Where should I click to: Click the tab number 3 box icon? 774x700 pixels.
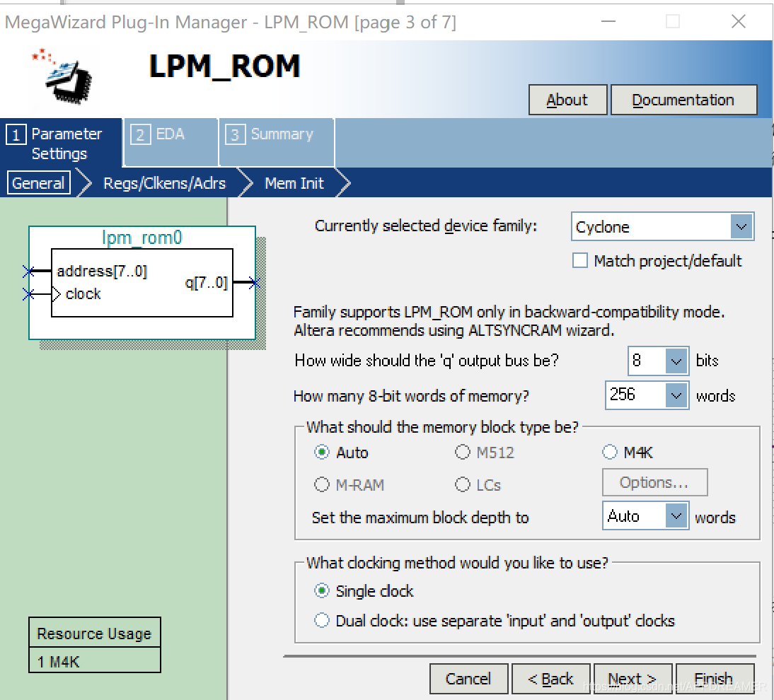coord(235,134)
